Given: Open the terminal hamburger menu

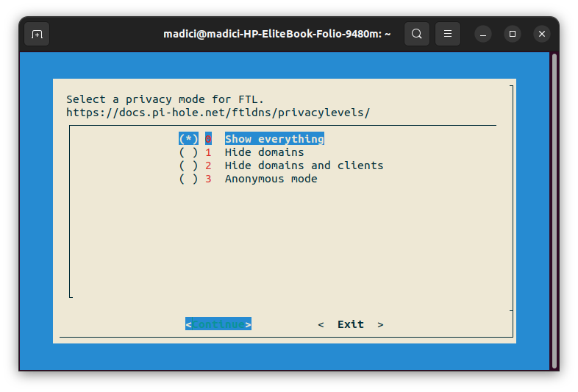Looking at the screenshot, I should click(x=448, y=34).
